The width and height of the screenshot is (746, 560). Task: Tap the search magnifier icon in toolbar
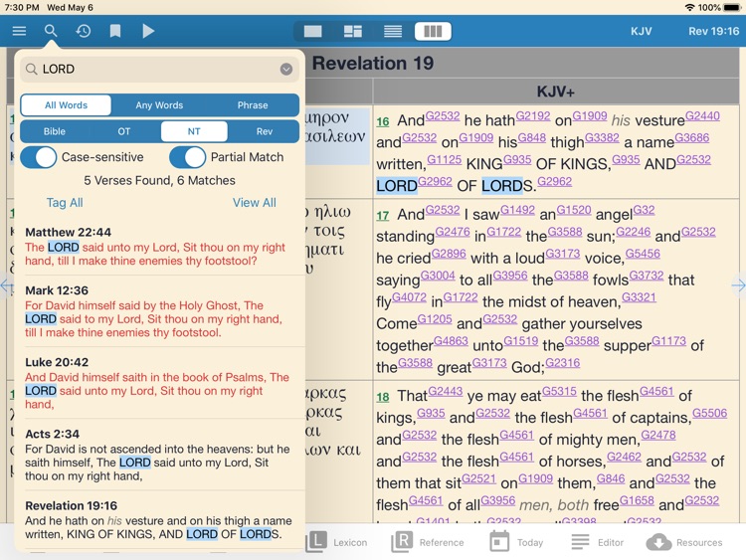51,32
